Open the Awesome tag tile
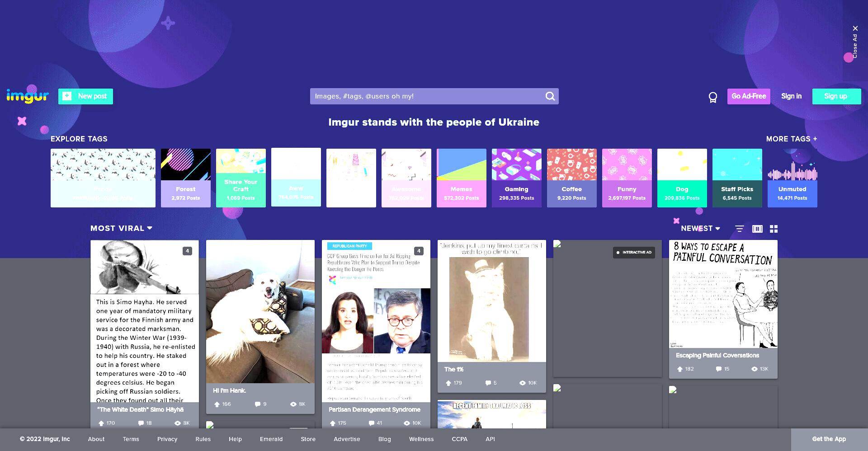 click(x=406, y=178)
